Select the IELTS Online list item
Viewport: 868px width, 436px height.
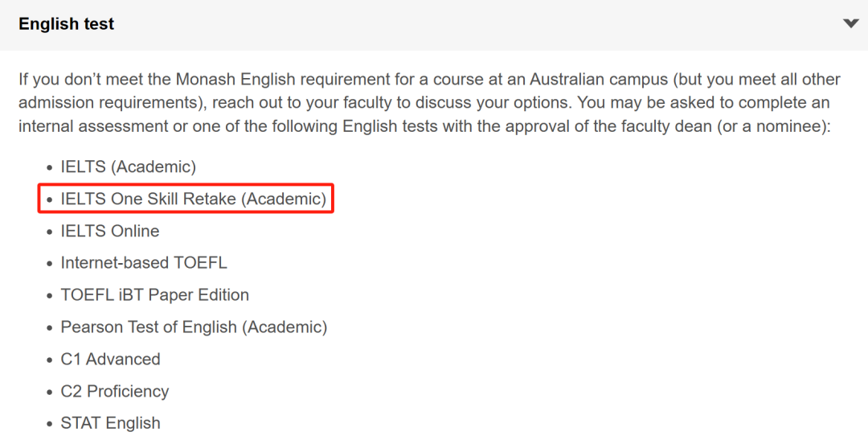coord(109,231)
